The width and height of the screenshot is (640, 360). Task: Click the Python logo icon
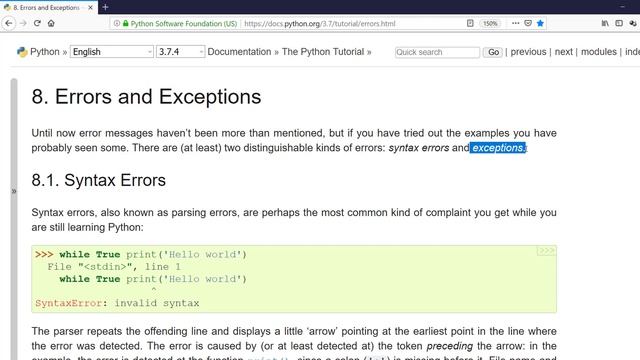[22, 52]
